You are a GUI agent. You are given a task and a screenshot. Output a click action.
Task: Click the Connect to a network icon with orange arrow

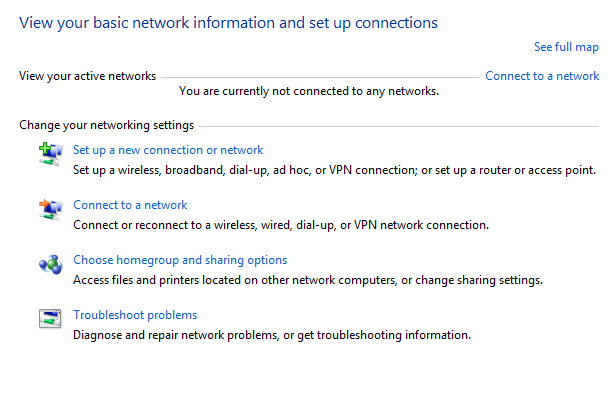coord(50,209)
